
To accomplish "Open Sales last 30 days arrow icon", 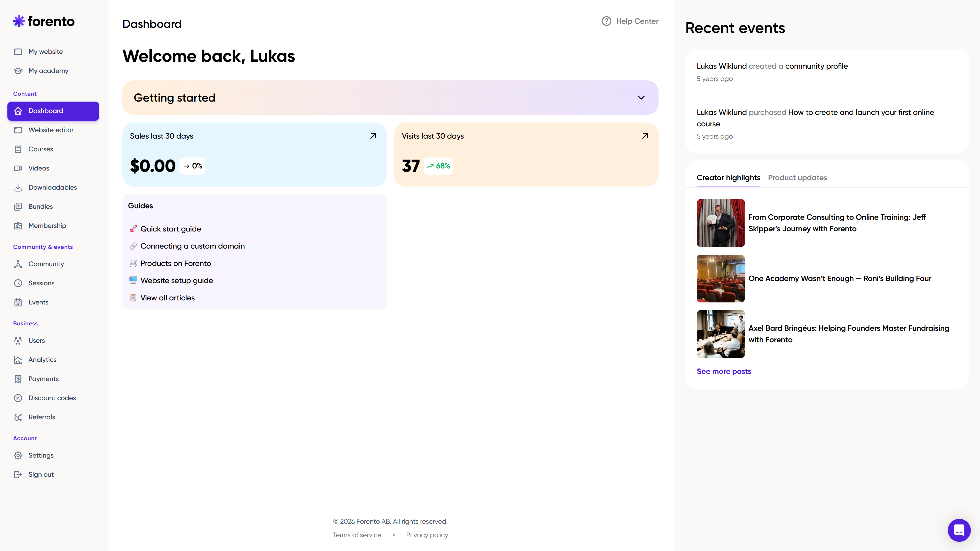I will point(373,136).
